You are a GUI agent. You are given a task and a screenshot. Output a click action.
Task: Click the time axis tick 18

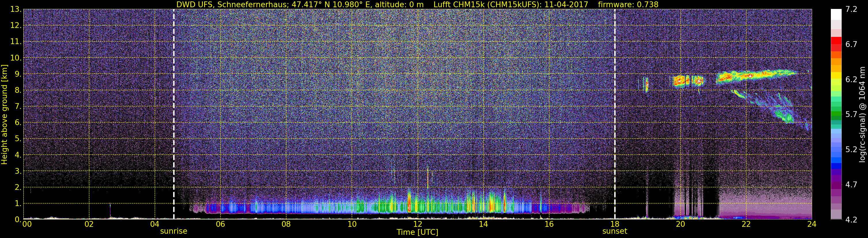[614, 224]
